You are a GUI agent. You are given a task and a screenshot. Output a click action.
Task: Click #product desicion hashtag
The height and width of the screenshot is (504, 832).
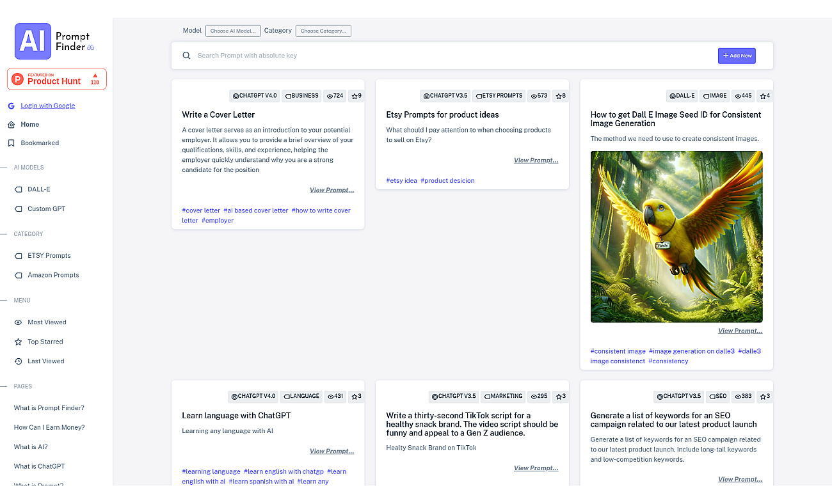[447, 181]
